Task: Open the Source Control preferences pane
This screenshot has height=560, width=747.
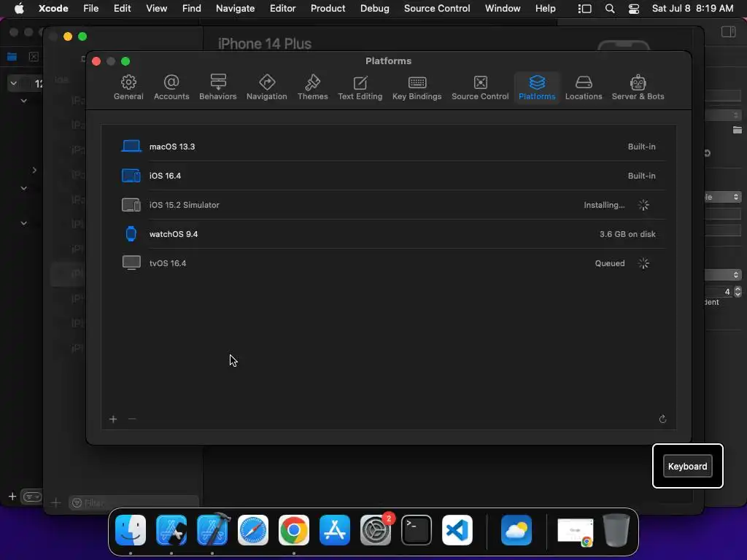Action: tap(480, 87)
